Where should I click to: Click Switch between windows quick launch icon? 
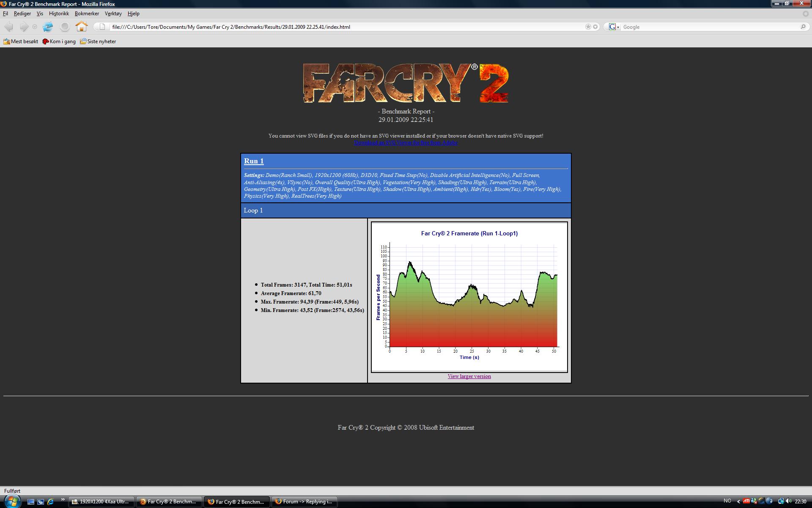(41, 502)
